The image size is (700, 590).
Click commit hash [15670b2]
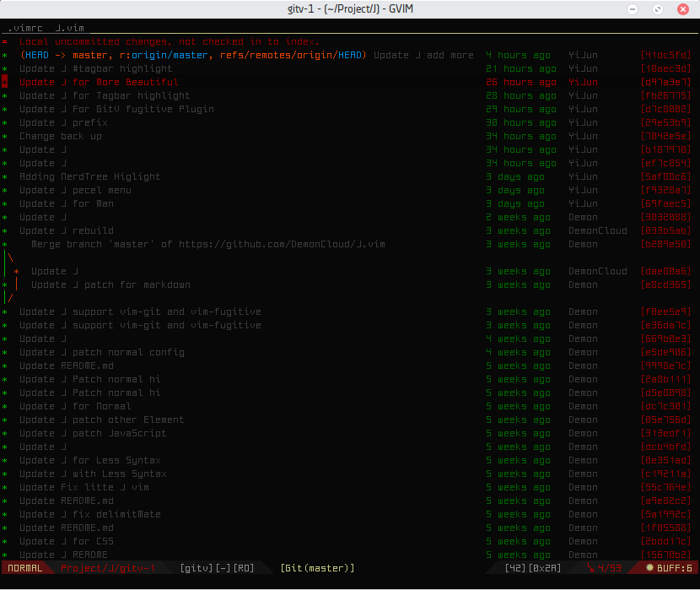665,555
